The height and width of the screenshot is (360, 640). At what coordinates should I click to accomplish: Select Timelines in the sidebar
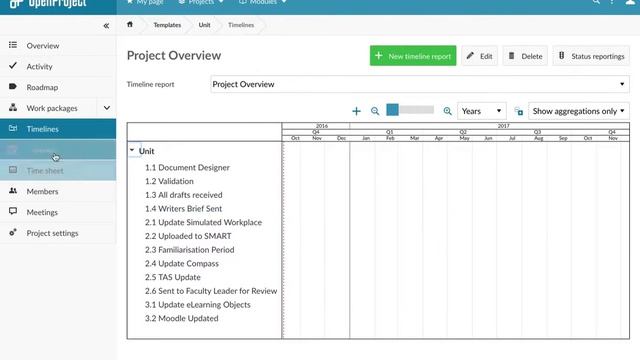[x=58, y=129]
